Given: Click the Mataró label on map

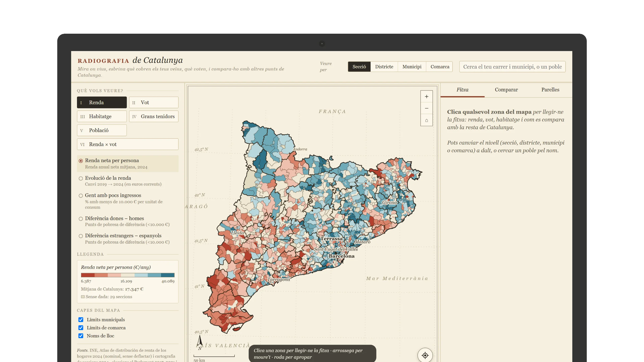Looking at the screenshot, I should click(x=362, y=242).
